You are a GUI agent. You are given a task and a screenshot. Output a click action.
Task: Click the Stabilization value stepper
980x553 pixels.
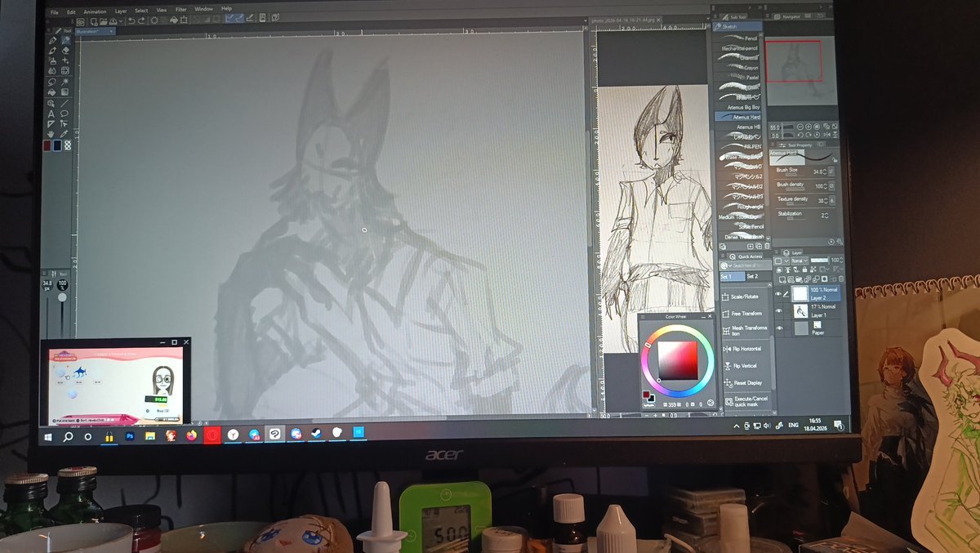[826, 216]
